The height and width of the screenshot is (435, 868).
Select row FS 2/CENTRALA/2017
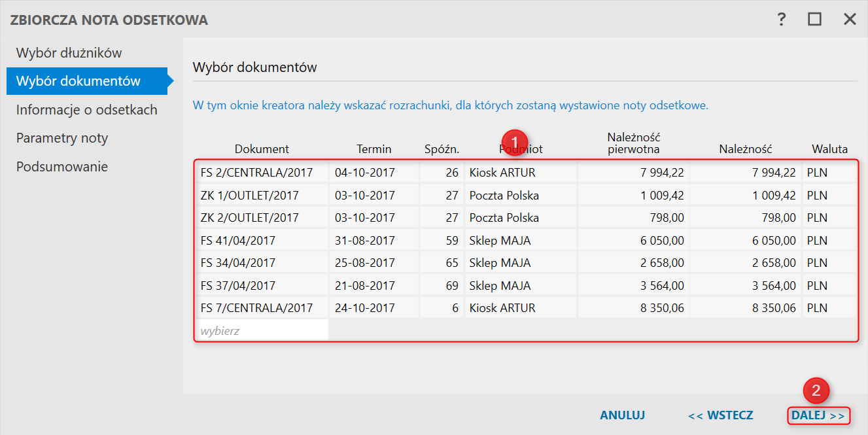(256, 173)
